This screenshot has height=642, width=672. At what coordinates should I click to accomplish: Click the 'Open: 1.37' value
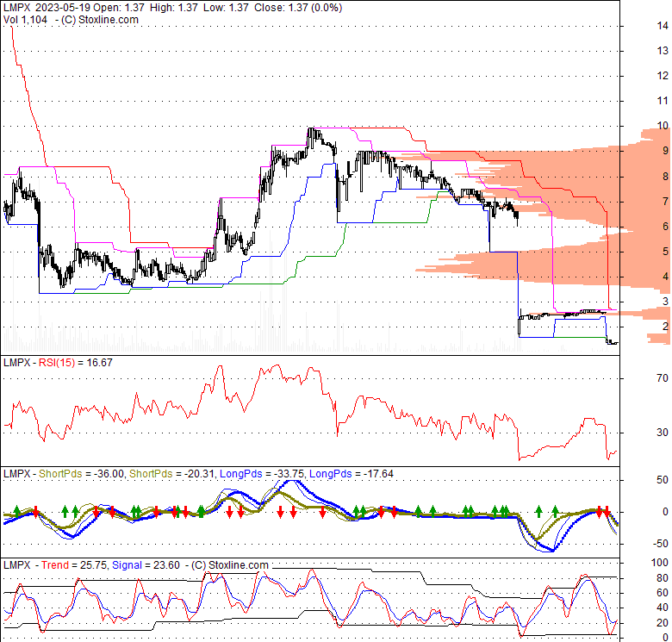[x=119, y=8]
